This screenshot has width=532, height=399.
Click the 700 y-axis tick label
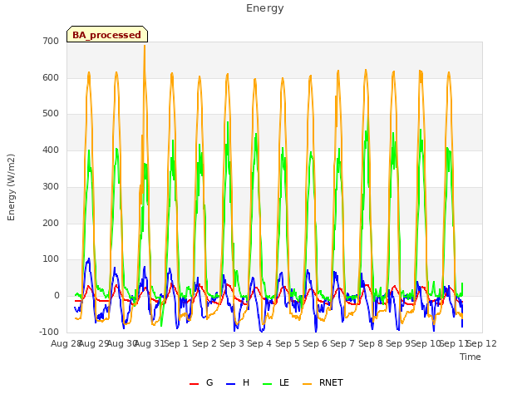[x=51, y=41]
